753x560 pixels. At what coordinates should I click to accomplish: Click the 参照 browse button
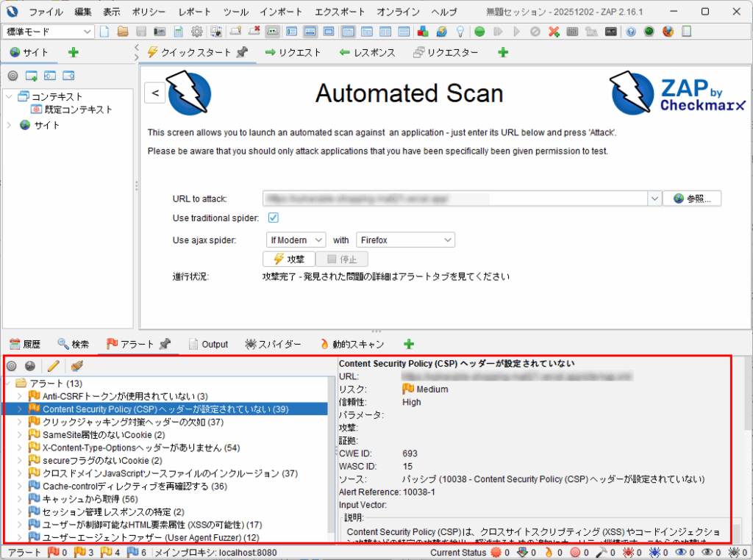click(691, 198)
